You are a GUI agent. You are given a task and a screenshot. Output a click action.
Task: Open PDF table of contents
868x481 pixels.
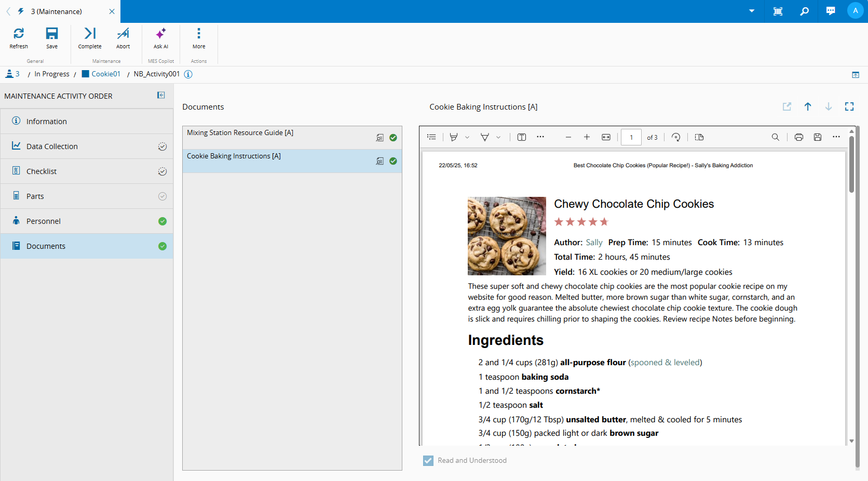tap(431, 137)
